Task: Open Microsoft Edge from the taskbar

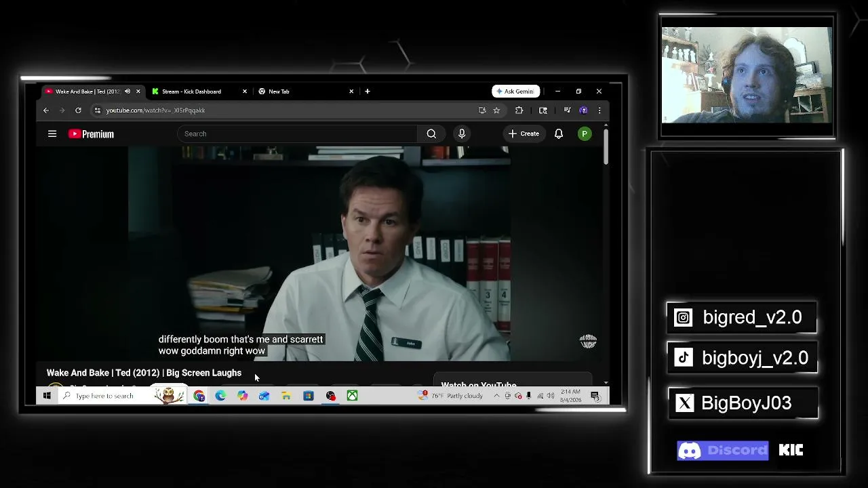Action: tap(220, 396)
